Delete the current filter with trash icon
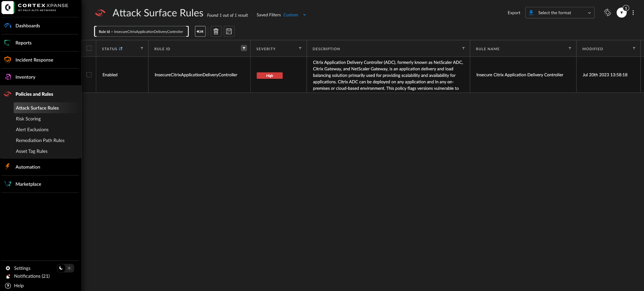 point(216,31)
